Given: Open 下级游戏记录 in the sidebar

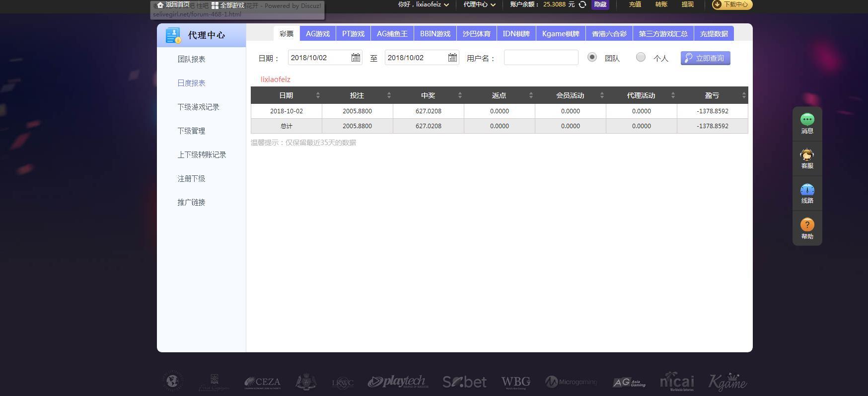Looking at the screenshot, I should [199, 107].
